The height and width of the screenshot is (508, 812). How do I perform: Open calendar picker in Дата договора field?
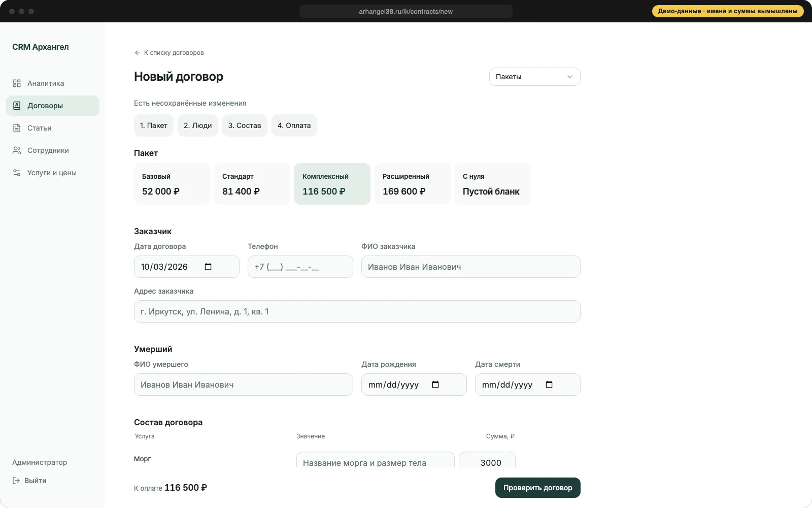(x=208, y=267)
